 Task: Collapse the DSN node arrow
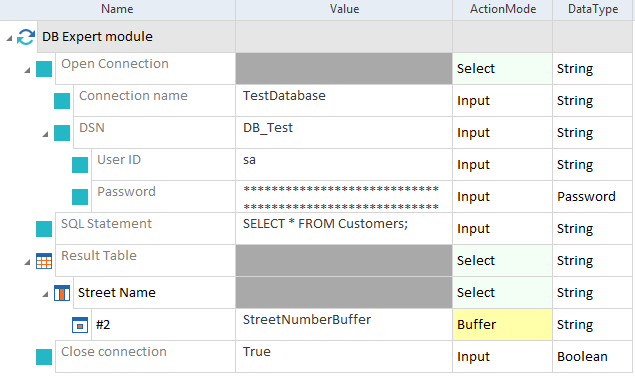pyautogui.click(x=45, y=134)
